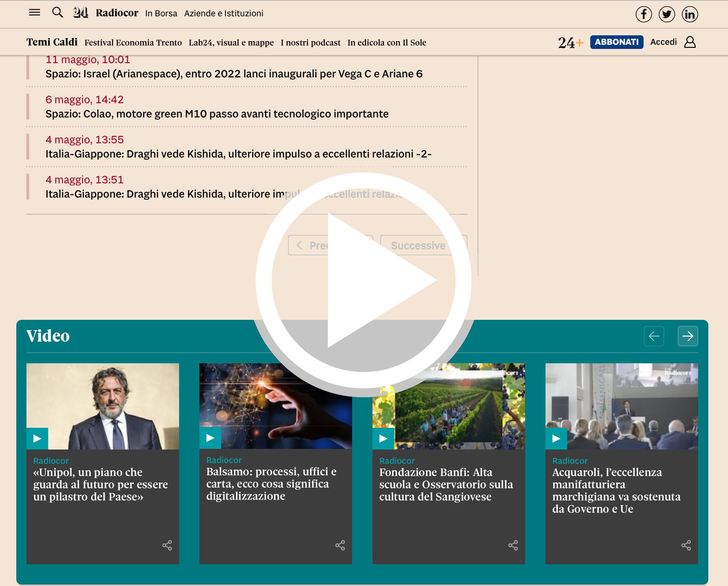Open the Facebook social icon
This screenshot has width=728, height=586.
644,14
